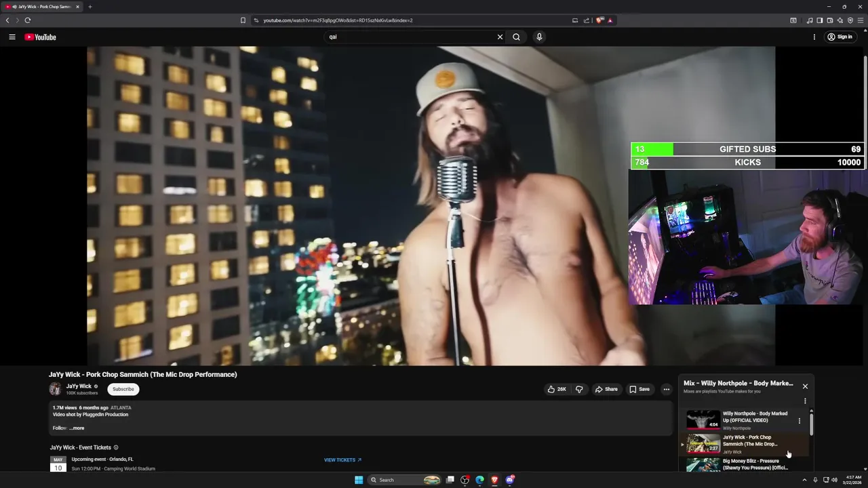Open JaYy Wick channel avatar
868x488 pixels.
click(55, 389)
